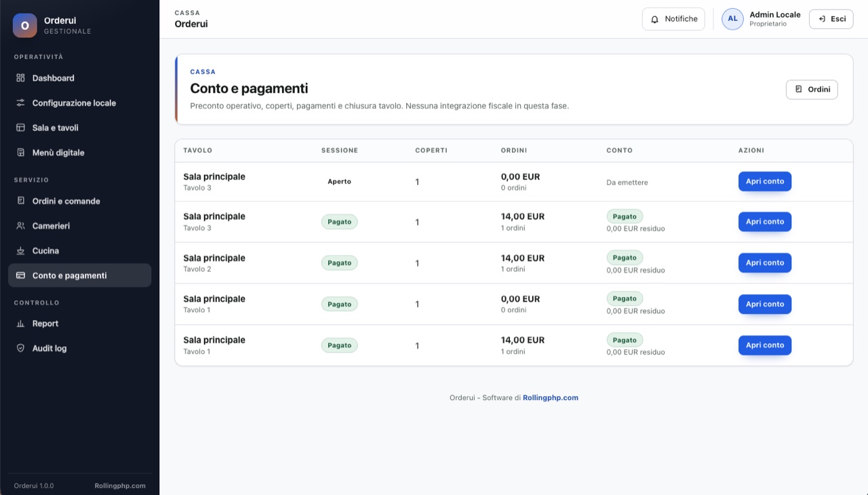Click Apri conto for Tavolo 1 with 1 ordini
This screenshot has height=495, width=868.
pos(765,345)
